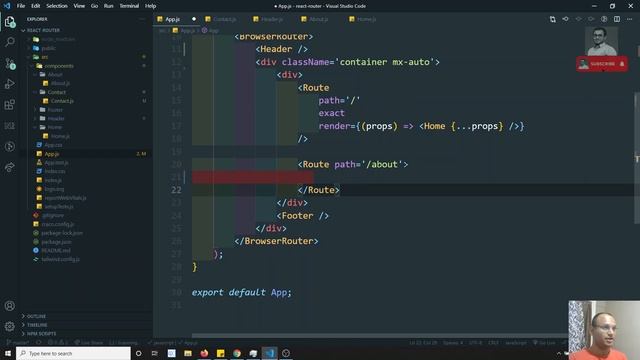The height and width of the screenshot is (360, 640).
Task: Click the Windows Start button
Action: coord(8,353)
